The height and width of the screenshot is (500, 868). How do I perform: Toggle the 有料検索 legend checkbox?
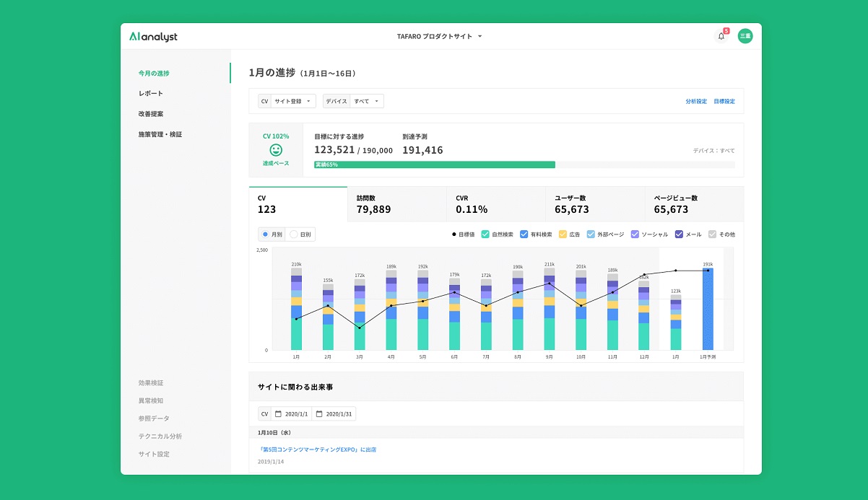pos(524,234)
